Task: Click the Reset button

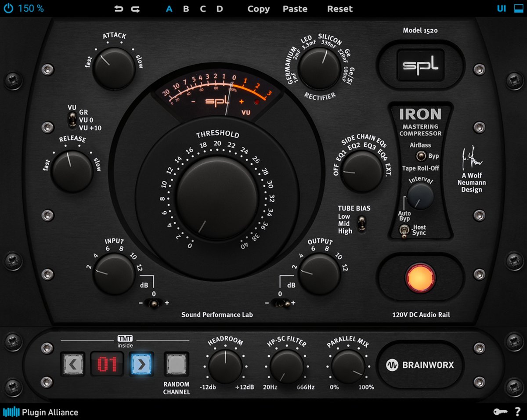Action: point(339,9)
